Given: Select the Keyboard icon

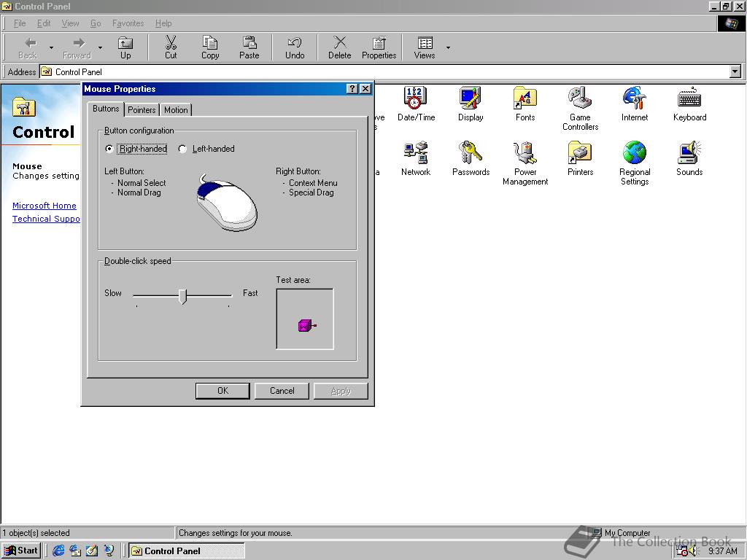Looking at the screenshot, I should [689, 104].
